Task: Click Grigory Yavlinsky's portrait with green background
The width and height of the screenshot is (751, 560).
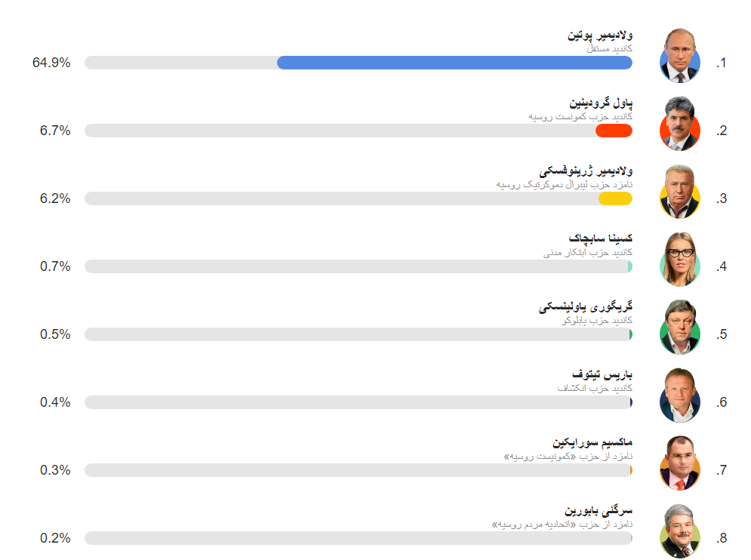Action: [679, 328]
